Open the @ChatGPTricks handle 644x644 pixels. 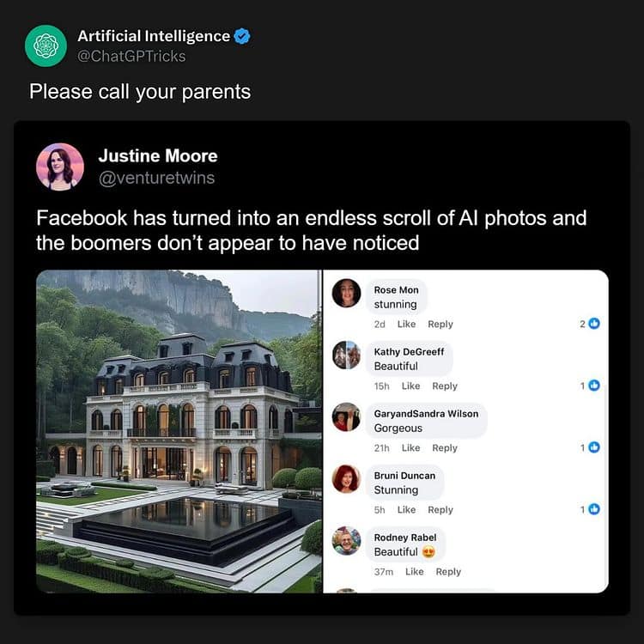(131, 56)
